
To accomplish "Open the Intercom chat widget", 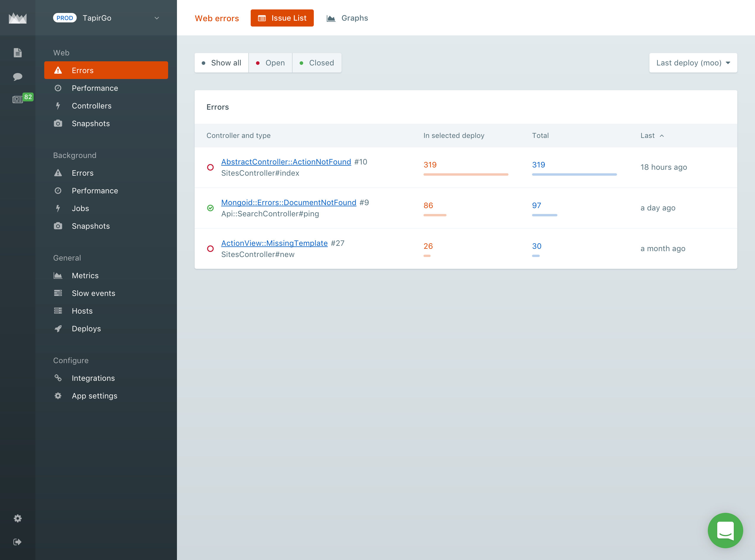I will [725, 530].
